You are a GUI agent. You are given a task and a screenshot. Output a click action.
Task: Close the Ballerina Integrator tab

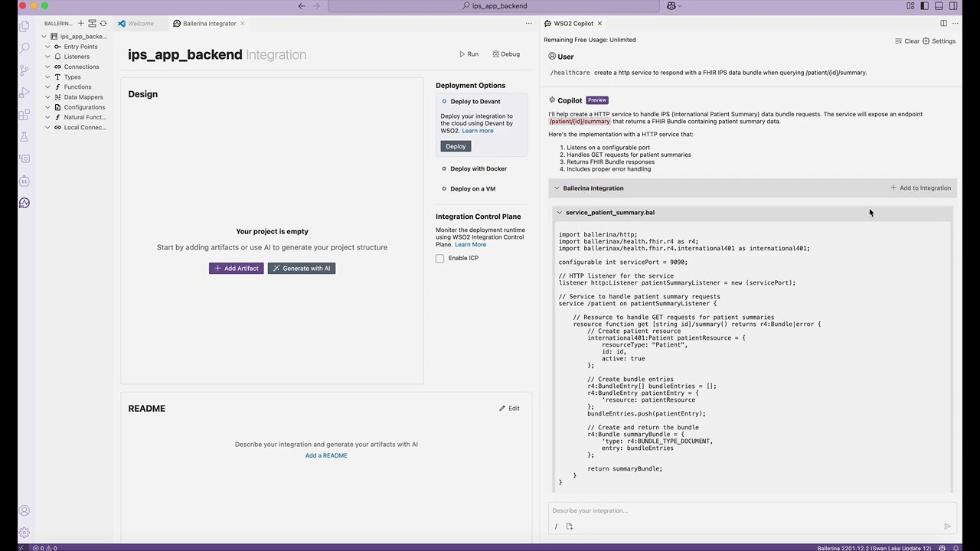pos(243,24)
